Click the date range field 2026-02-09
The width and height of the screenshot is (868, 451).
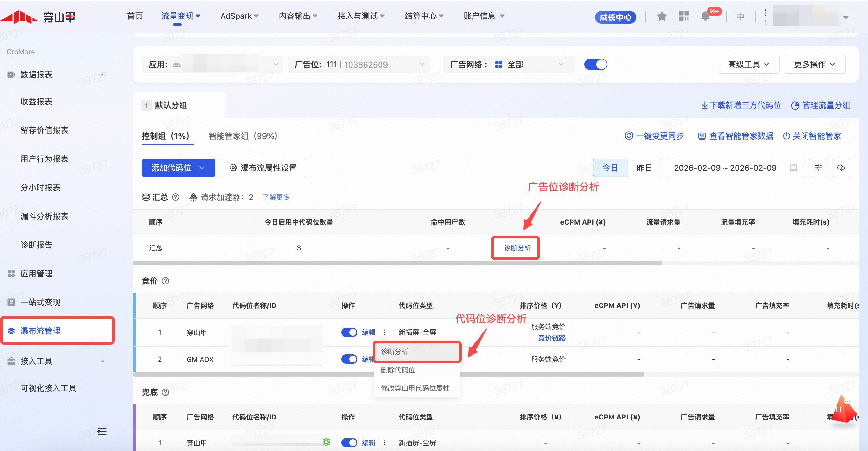725,168
